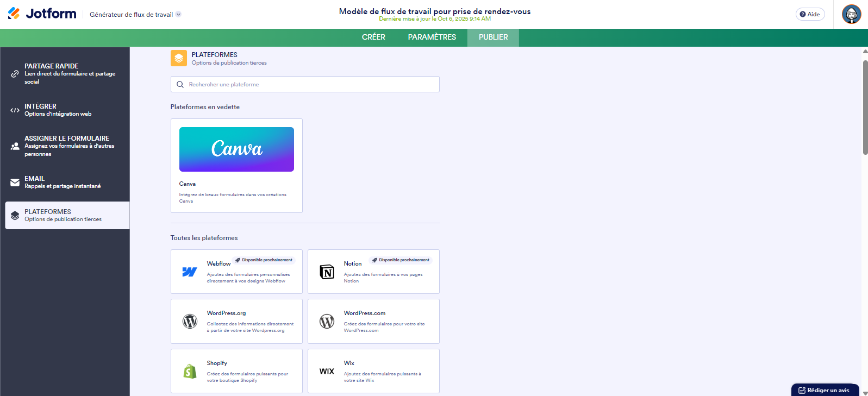
Task: Switch to the CRÉER tab
Action: 373,37
